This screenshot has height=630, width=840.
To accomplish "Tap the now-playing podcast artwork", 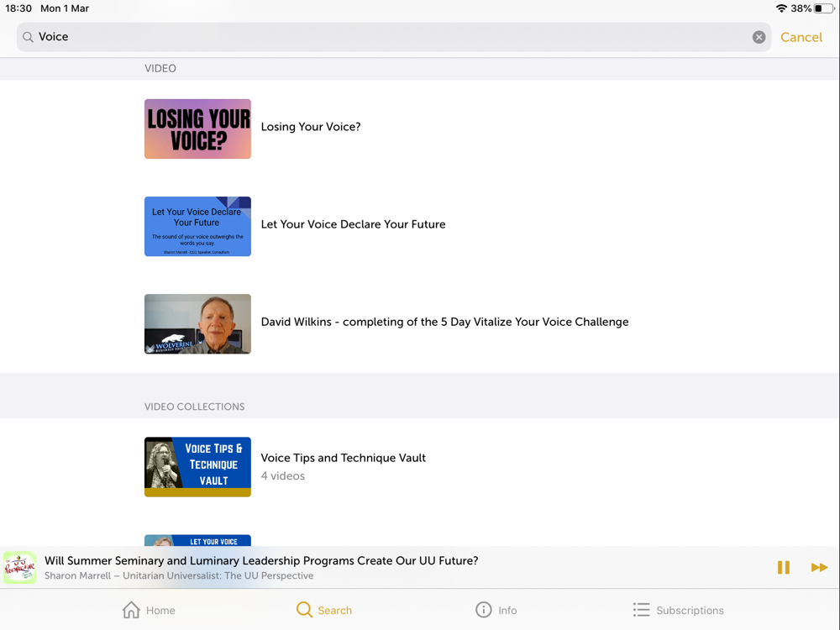I will (20, 567).
